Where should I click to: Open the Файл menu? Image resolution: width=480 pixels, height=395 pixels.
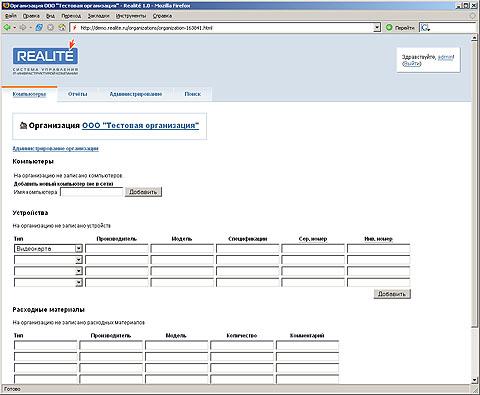[11, 16]
